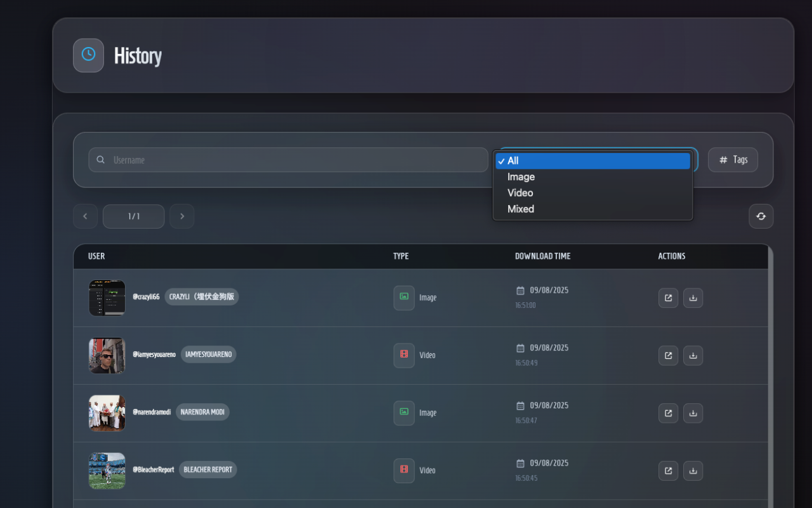Click the Video type icon for @BleacherReport
This screenshot has width=812, height=508.
pos(404,471)
